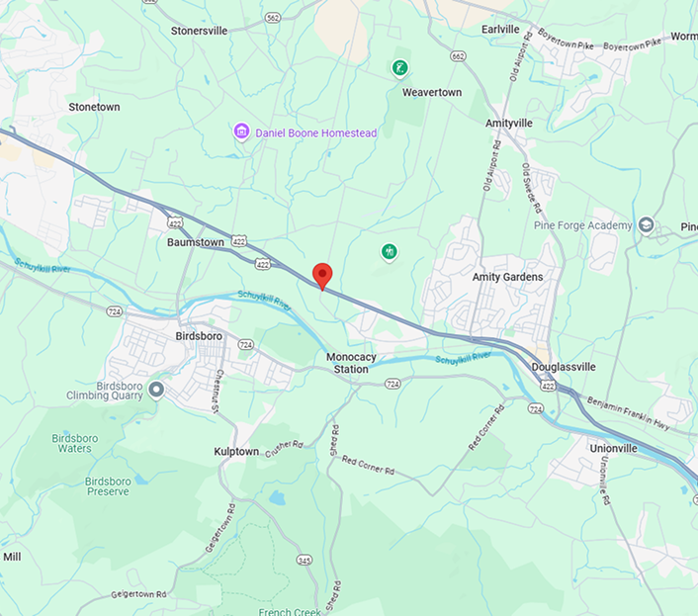Click the Route 662 highway shield
The image size is (698, 616).
pos(458,56)
